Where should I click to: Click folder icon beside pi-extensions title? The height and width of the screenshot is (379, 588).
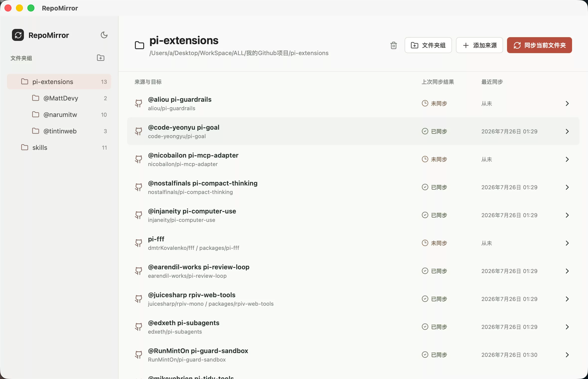tap(139, 45)
